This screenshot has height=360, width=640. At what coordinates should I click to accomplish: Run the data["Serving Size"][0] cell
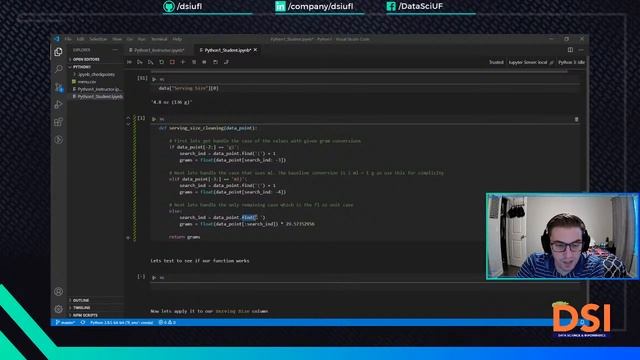pyautogui.click(x=154, y=79)
